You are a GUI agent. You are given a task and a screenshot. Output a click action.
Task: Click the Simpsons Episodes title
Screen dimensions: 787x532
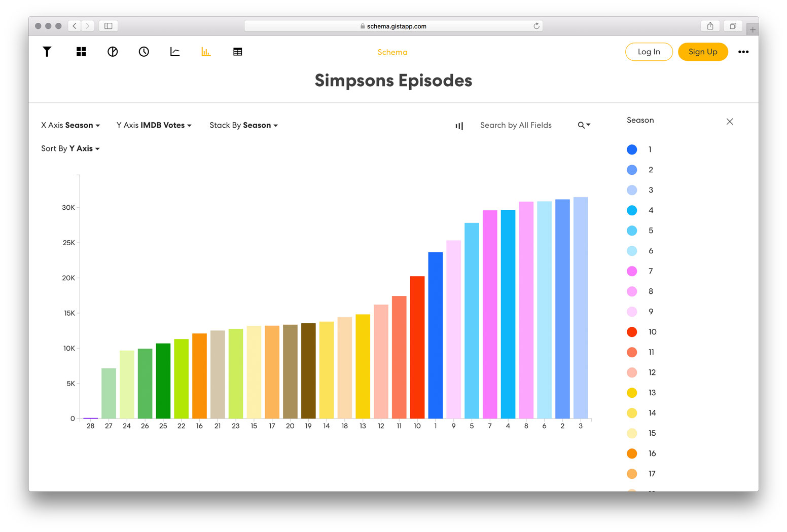coord(393,81)
